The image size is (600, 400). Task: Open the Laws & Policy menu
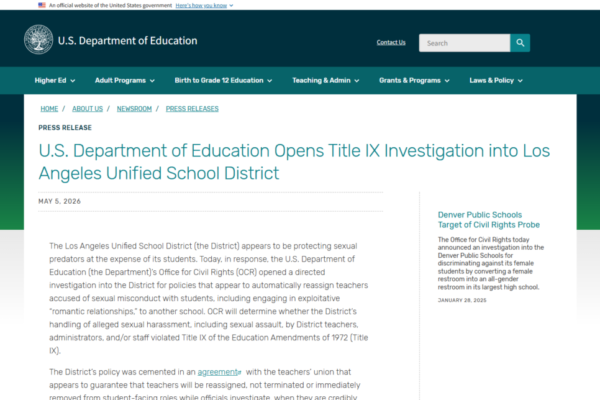click(x=496, y=80)
